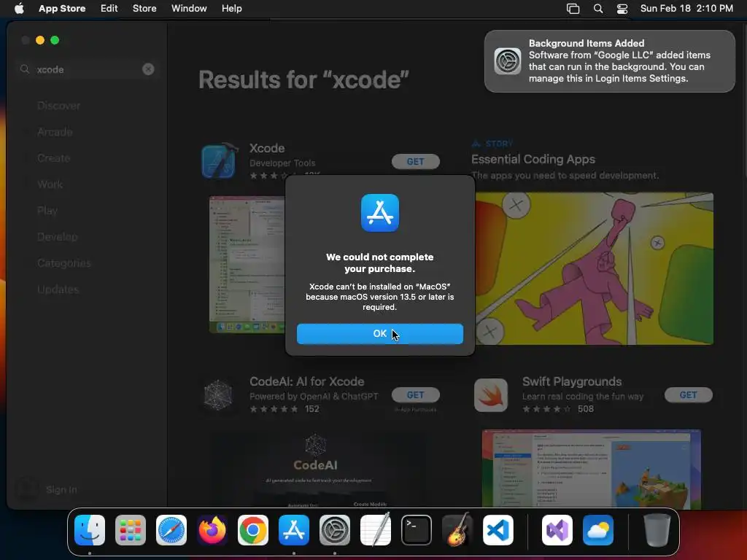The image size is (747, 560).
Task: Select Develop in the sidebar
Action: tap(57, 237)
